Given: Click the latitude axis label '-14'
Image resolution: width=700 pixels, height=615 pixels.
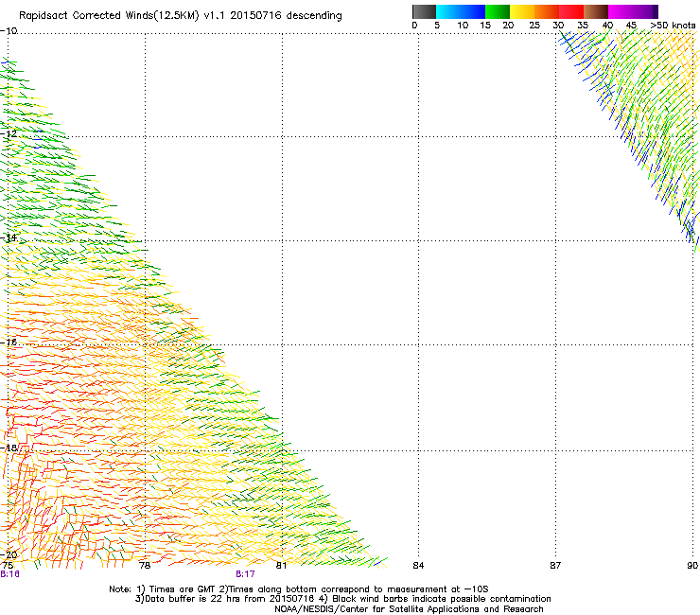Looking at the screenshot, I should (9, 237).
